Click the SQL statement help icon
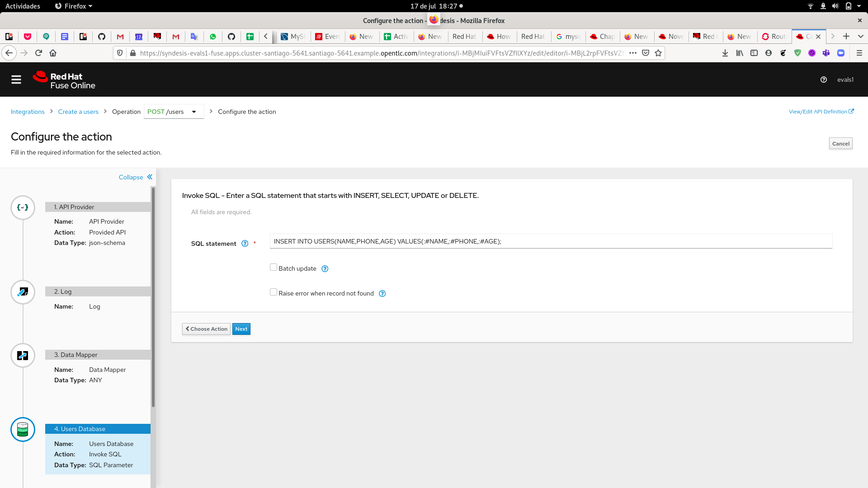 245,243
